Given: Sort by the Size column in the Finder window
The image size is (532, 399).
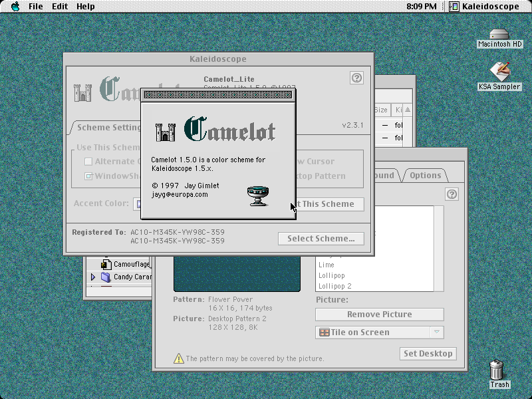Looking at the screenshot, I should pos(381,110).
